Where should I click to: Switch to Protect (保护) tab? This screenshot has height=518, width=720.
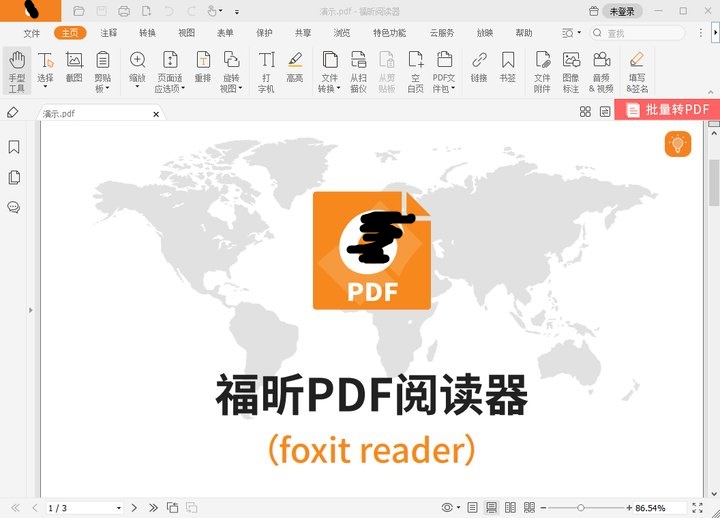tap(264, 33)
